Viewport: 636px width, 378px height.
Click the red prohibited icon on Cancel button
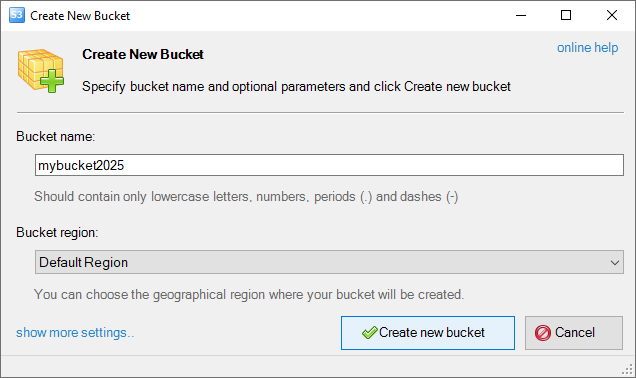pyautogui.click(x=543, y=333)
